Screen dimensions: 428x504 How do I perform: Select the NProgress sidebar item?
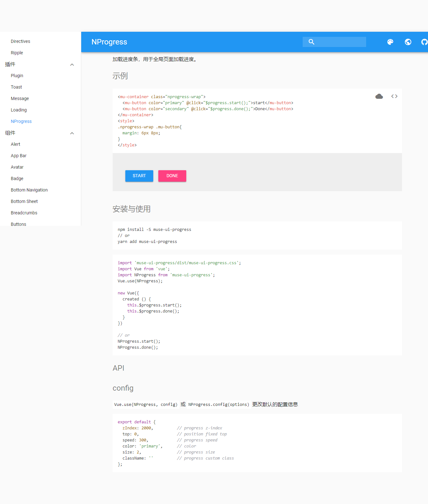[21, 121]
